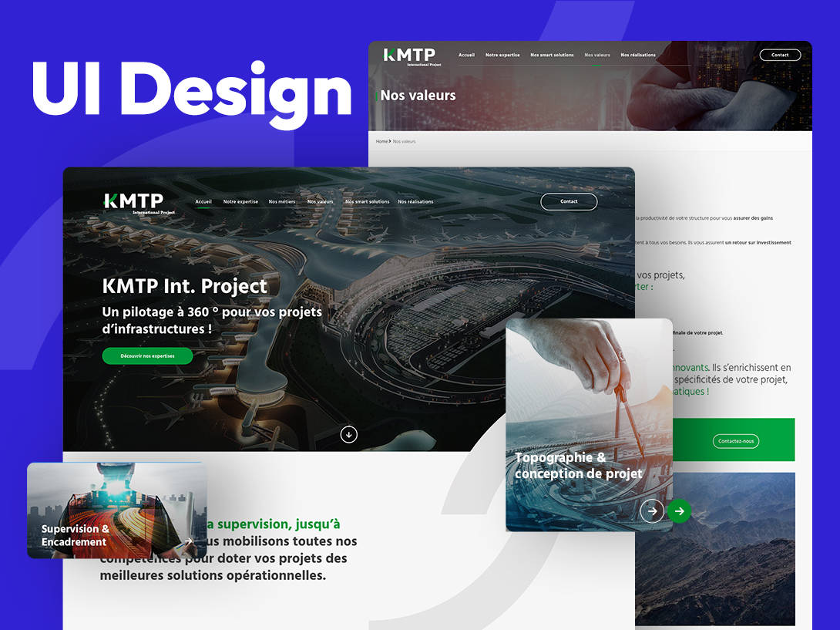Click the KMTP Int. Project hero heading
The image size is (840, 630).
pyautogui.click(x=185, y=286)
